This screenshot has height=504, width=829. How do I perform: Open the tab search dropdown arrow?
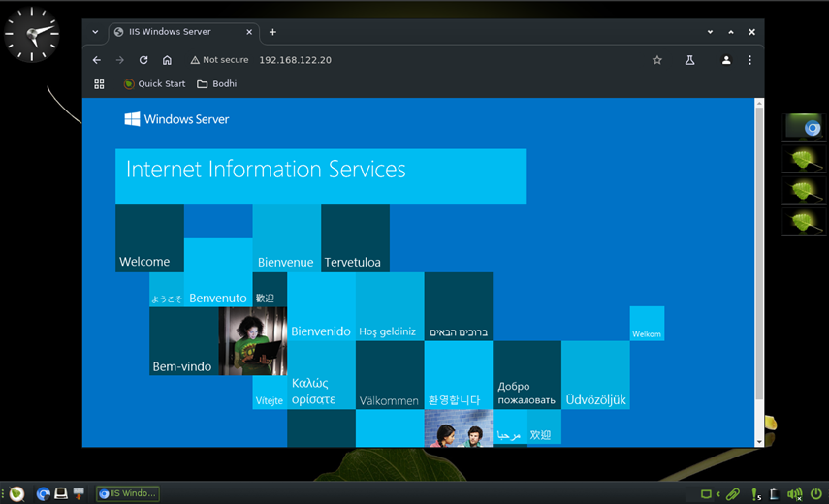pyautogui.click(x=95, y=32)
